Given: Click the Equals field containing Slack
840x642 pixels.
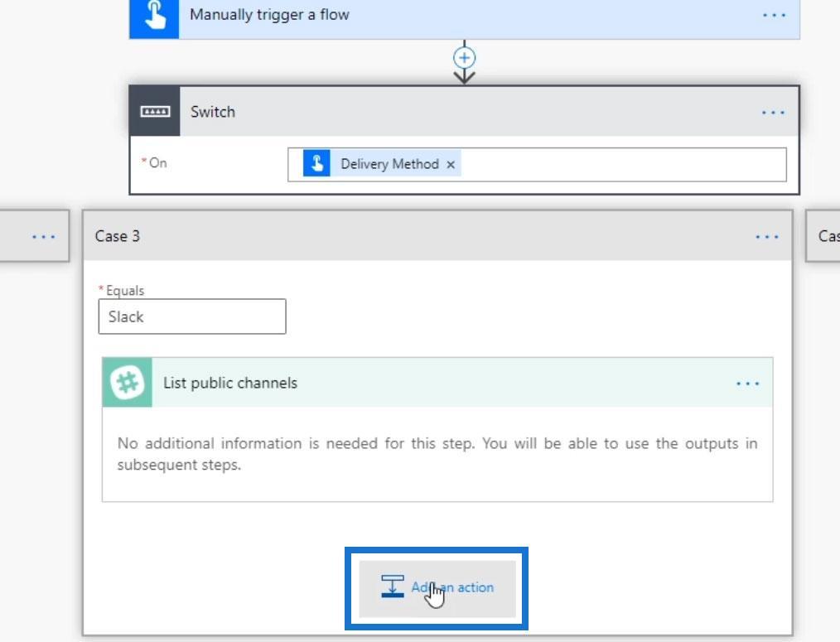Looking at the screenshot, I should click(x=192, y=316).
